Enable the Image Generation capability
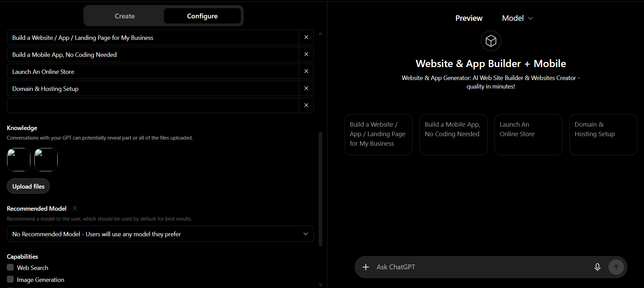 pyautogui.click(x=10, y=279)
